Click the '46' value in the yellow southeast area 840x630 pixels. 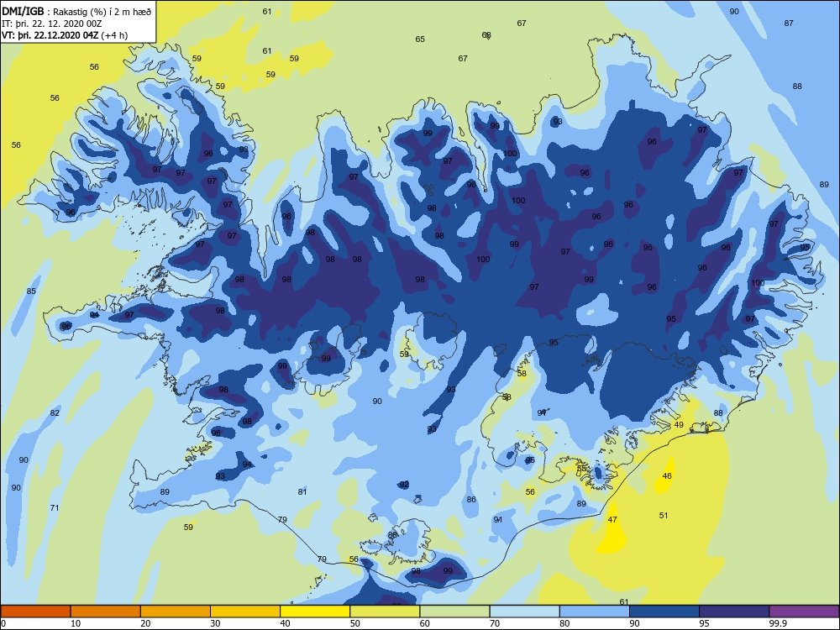[667, 475]
